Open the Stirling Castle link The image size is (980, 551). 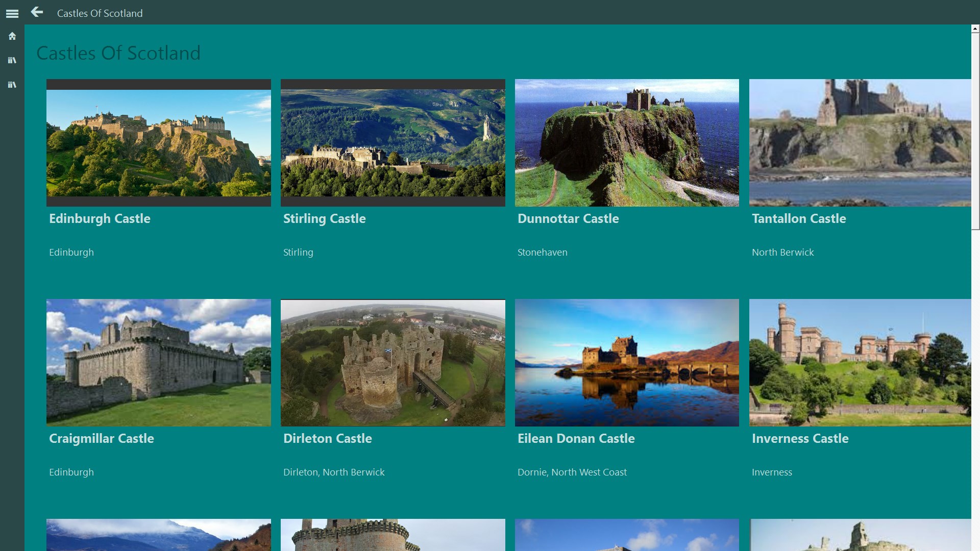[324, 218]
